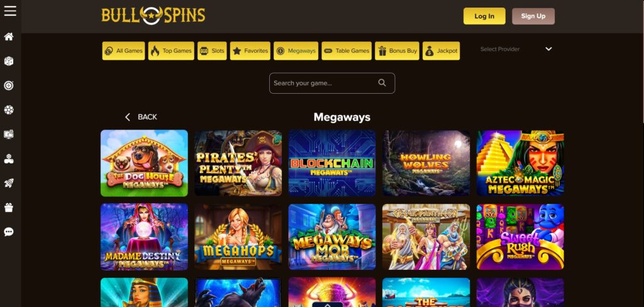644x307 pixels.
Task: Open the Bonus Buy category
Action: (x=397, y=51)
